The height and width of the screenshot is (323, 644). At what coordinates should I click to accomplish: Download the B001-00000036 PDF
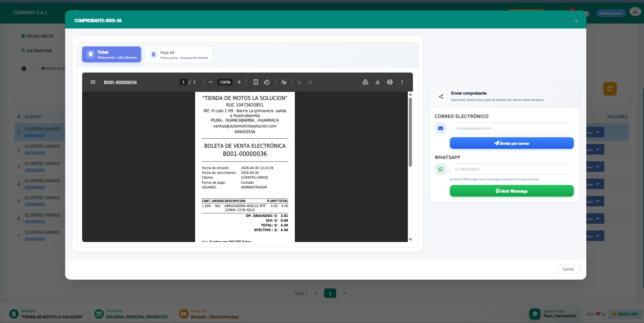click(x=378, y=82)
